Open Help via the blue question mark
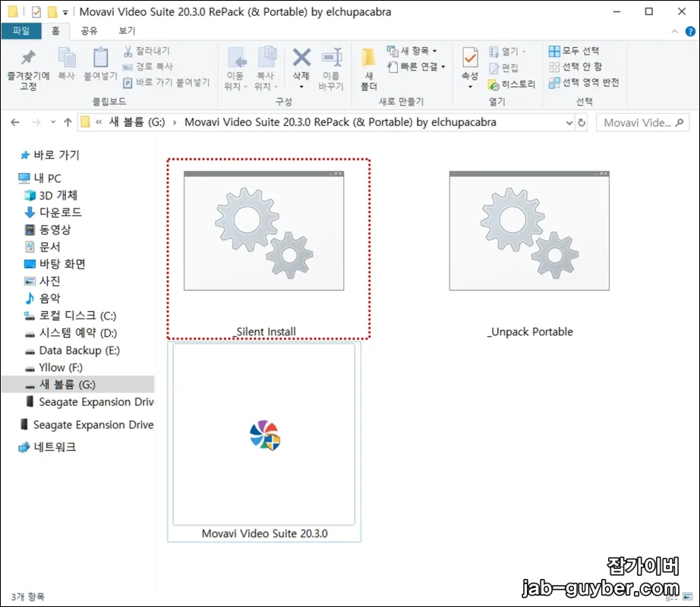 (690, 31)
